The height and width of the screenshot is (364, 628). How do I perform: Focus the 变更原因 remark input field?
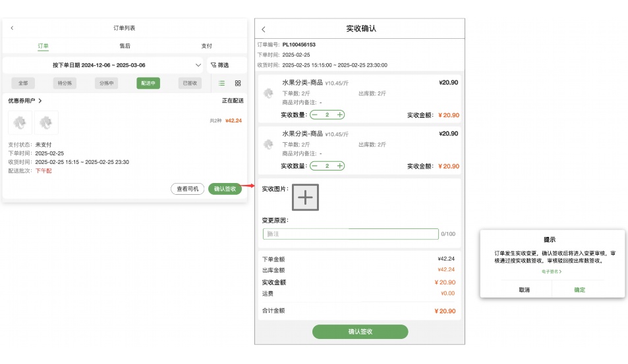coord(350,234)
